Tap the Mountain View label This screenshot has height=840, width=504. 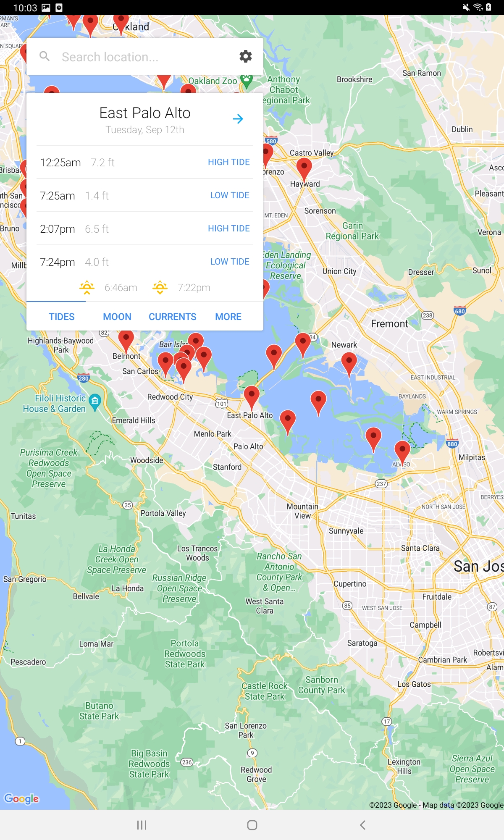302,511
